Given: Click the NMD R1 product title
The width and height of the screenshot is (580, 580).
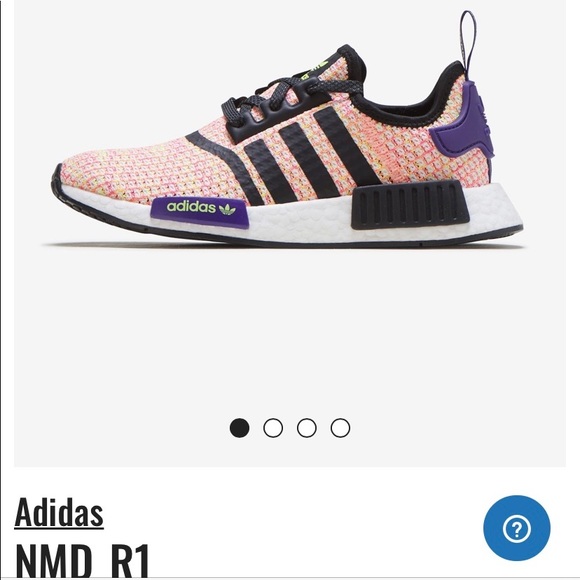Looking at the screenshot, I should tap(82, 560).
